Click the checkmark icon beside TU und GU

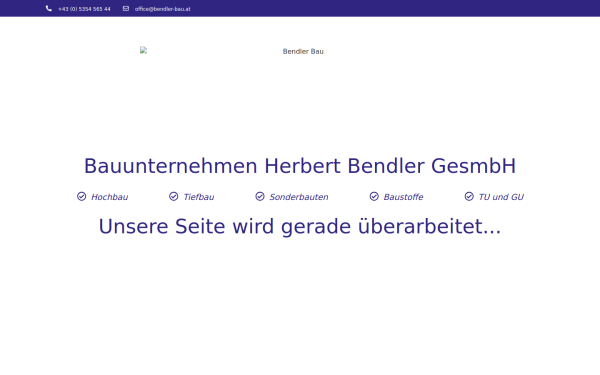469,196
